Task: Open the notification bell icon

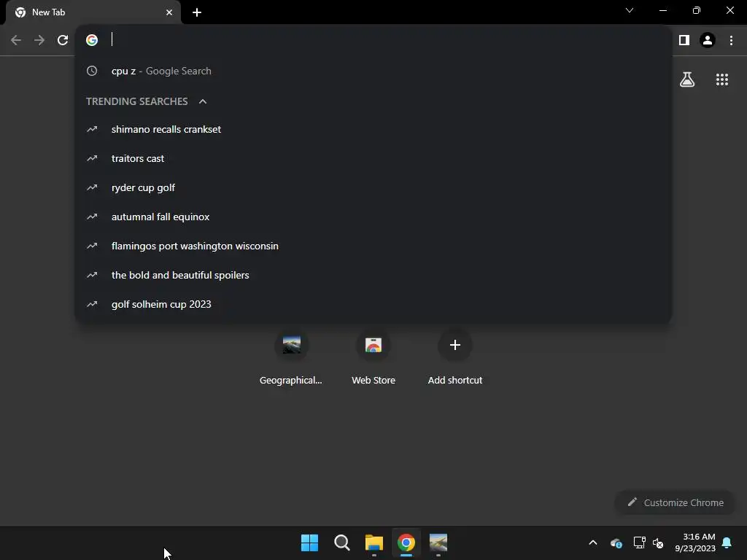Action: pyautogui.click(x=727, y=542)
